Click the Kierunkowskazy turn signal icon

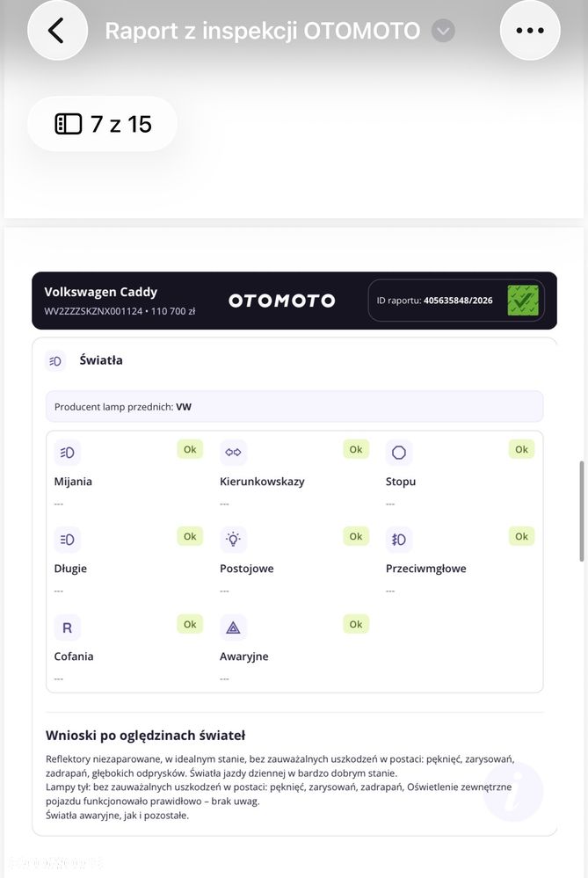(234, 453)
